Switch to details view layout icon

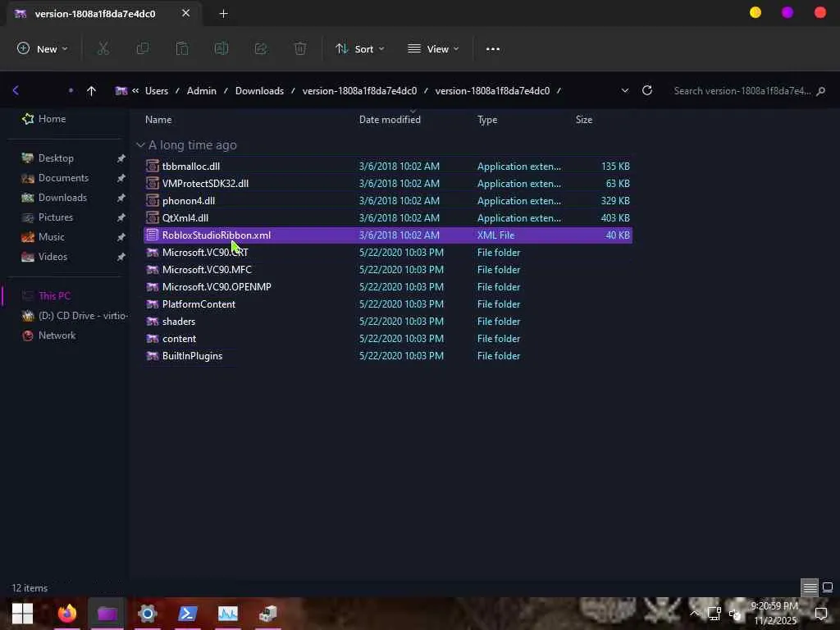click(x=810, y=587)
